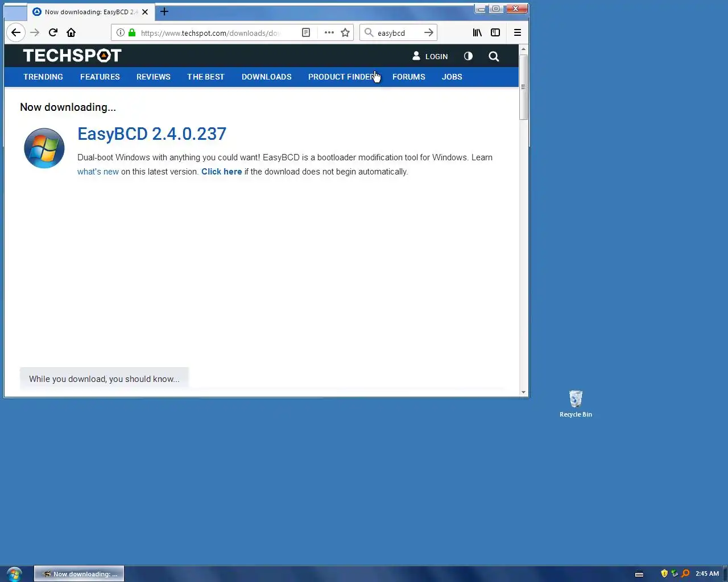Viewport: 728px width, 582px height.
Task: Click the Now downloading... heading text
Action: (x=68, y=107)
